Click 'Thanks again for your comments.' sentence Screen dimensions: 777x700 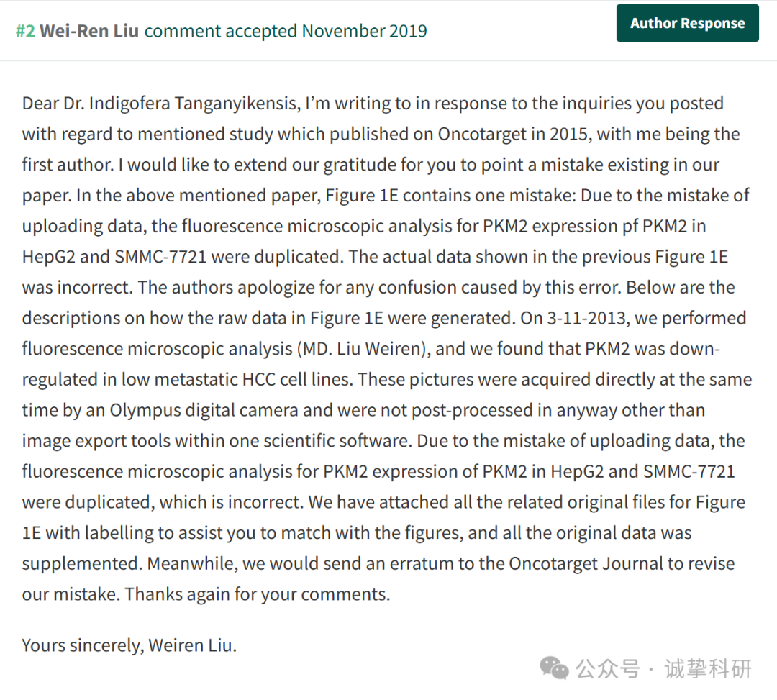point(257,594)
